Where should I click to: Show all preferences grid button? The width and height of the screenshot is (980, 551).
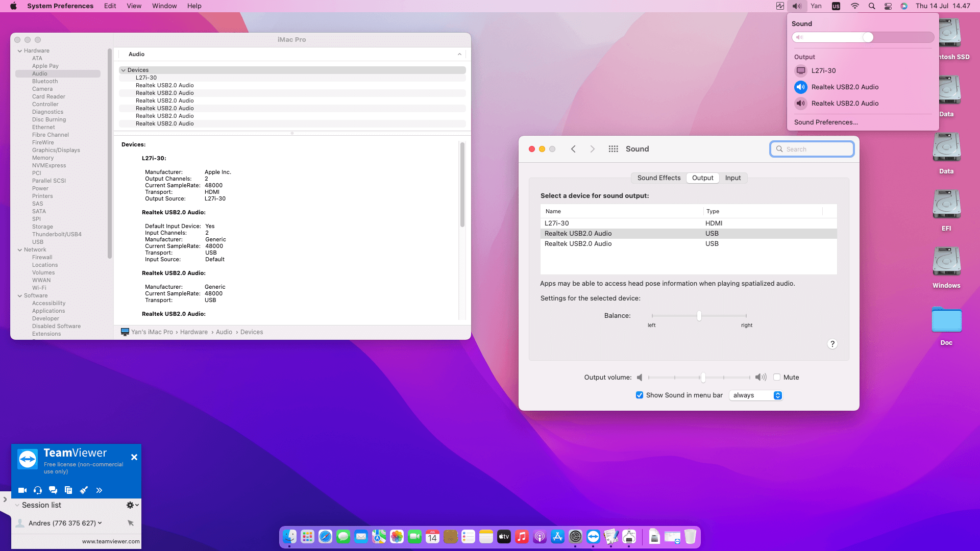click(614, 149)
